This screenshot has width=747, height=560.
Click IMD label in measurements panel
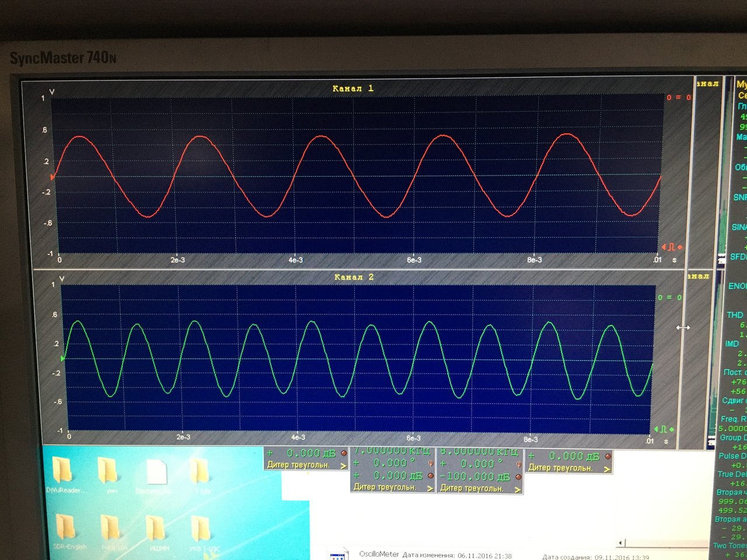(x=732, y=344)
